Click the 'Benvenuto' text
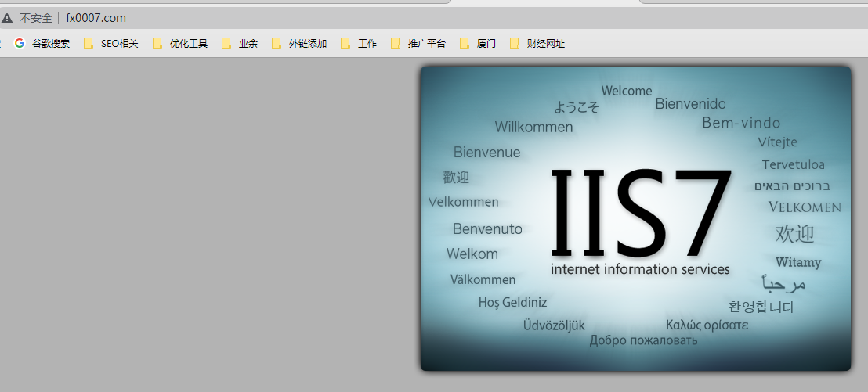The width and height of the screenshot is (868, 392). click(487, 229)
